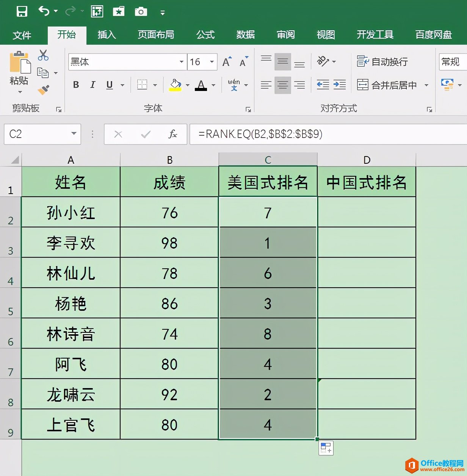
Task: Switch to the 审阅 tab
Action: (286, 35)
